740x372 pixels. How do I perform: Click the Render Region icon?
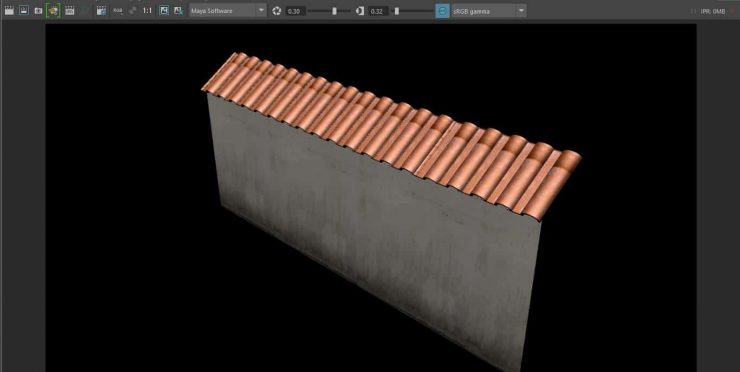pyautogui.click(x=24, y=10)
